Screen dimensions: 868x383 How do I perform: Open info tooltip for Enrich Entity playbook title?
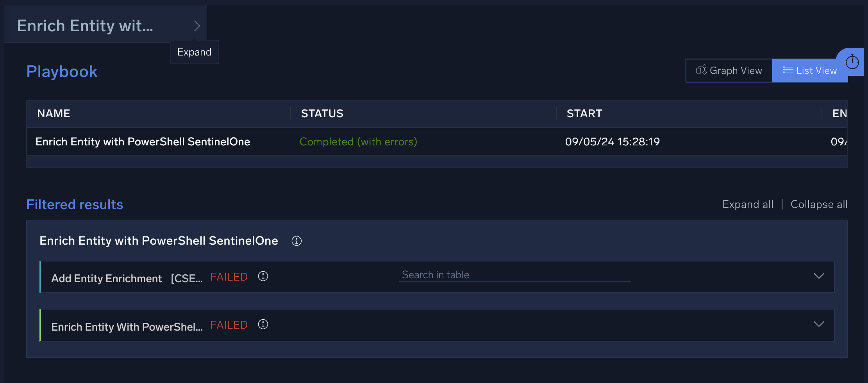tap(296, 241)
